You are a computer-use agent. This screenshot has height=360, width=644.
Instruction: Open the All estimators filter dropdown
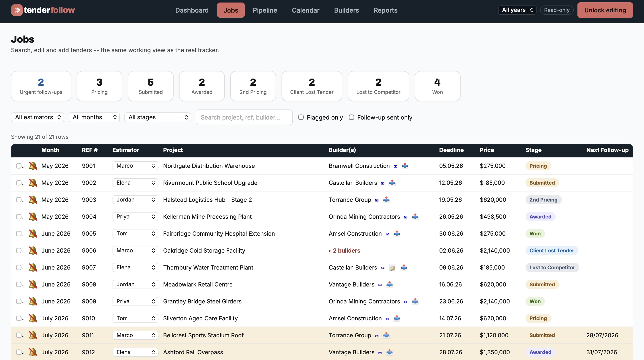pos(38,117)
